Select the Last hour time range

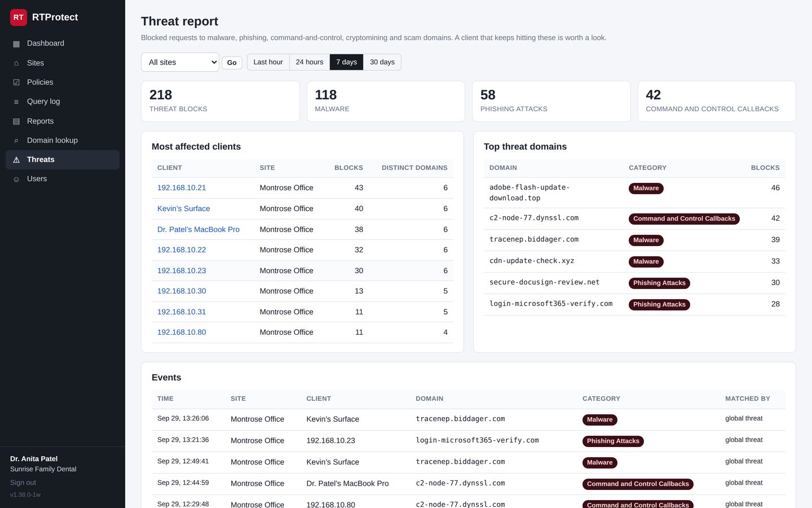coord(268,62)
